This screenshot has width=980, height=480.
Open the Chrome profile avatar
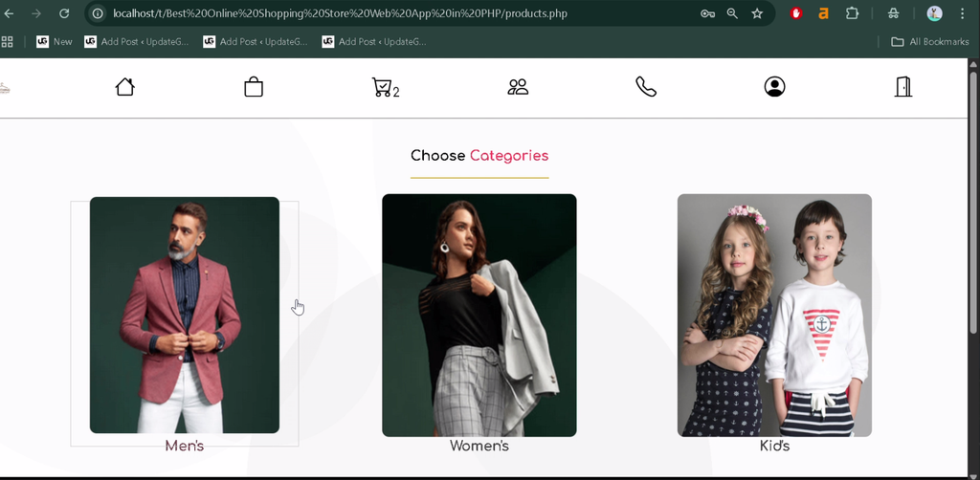pos(934,13)
